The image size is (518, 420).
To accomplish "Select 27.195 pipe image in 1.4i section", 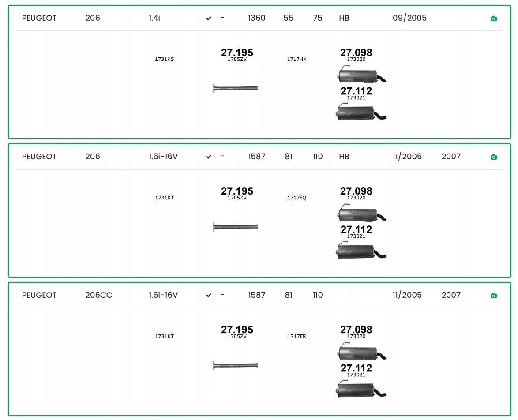I will point(236,88).
